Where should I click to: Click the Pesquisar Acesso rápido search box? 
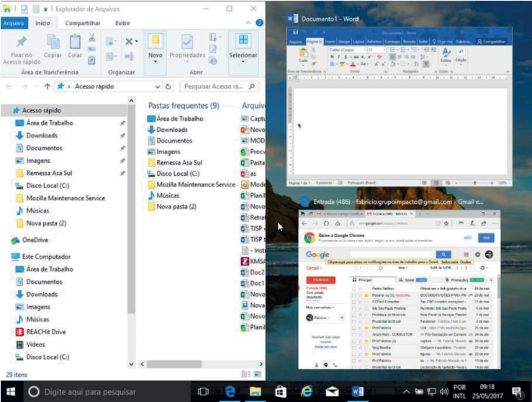coord(217,86)
